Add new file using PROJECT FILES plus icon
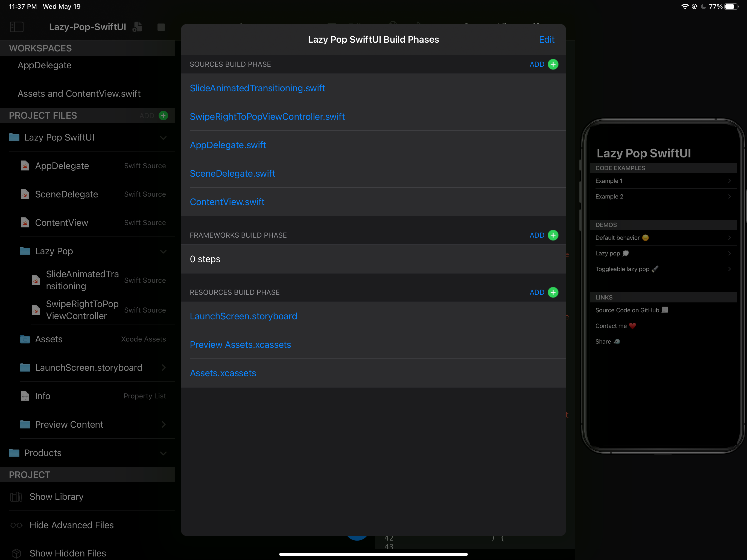This screenshot has height=560, width=747. click(x=164, y=115)
